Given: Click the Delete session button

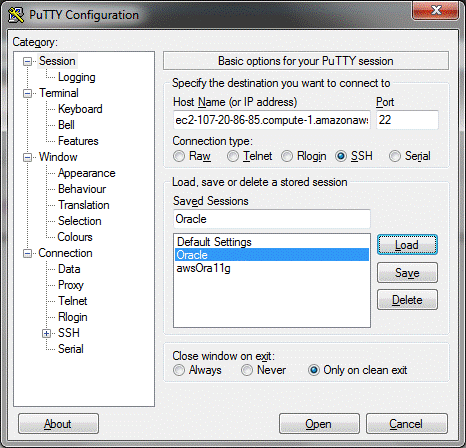Looking at the screenshot, I should (x=407, y=300).
